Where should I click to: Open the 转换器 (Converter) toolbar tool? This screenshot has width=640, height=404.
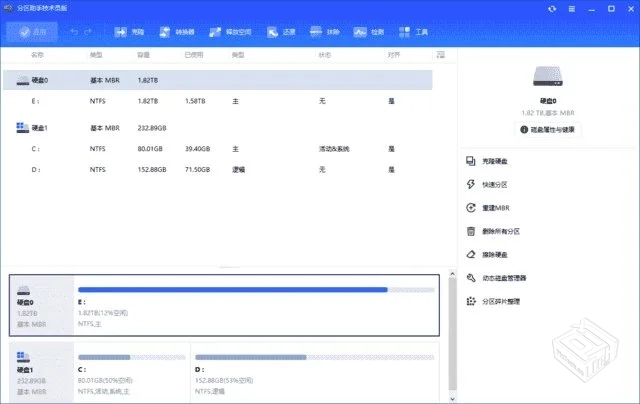point(176,32)
